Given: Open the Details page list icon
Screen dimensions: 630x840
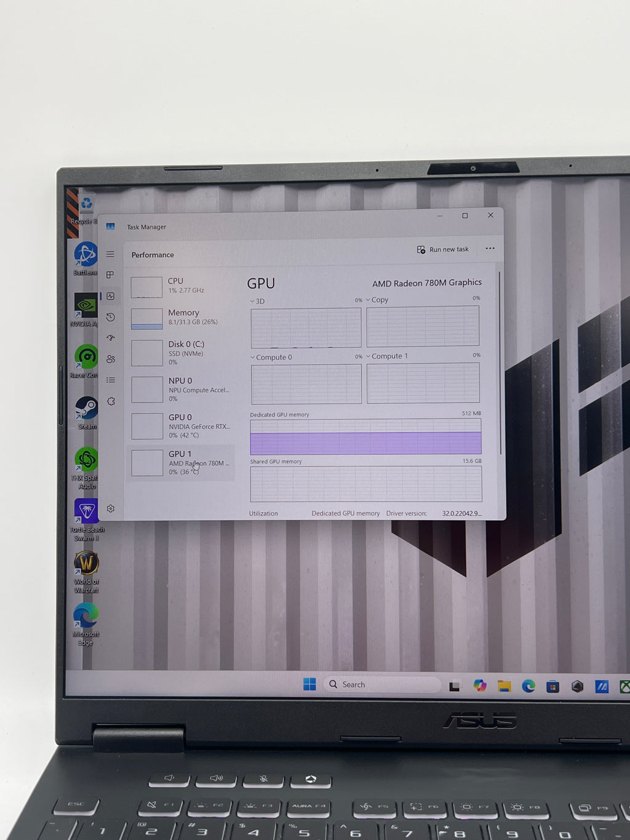Looking at the screenshot, I should tap(110, 380).
